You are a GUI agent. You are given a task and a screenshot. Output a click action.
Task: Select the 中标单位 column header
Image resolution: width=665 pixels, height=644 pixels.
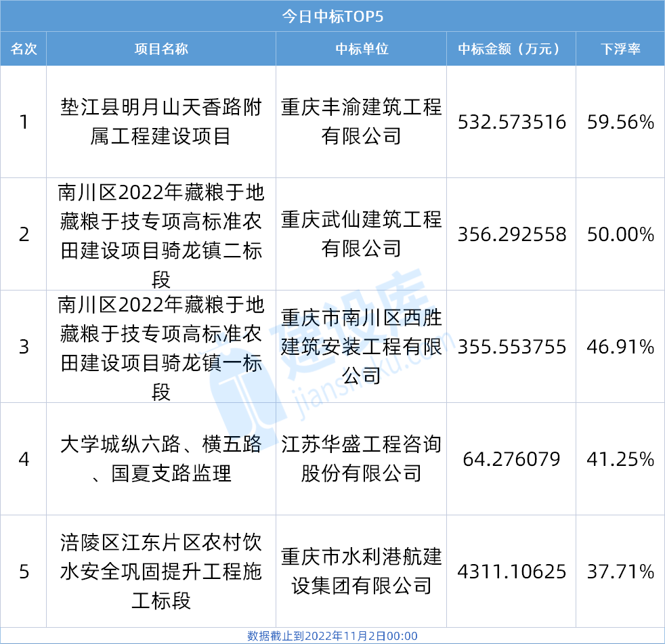pos(362,49)
